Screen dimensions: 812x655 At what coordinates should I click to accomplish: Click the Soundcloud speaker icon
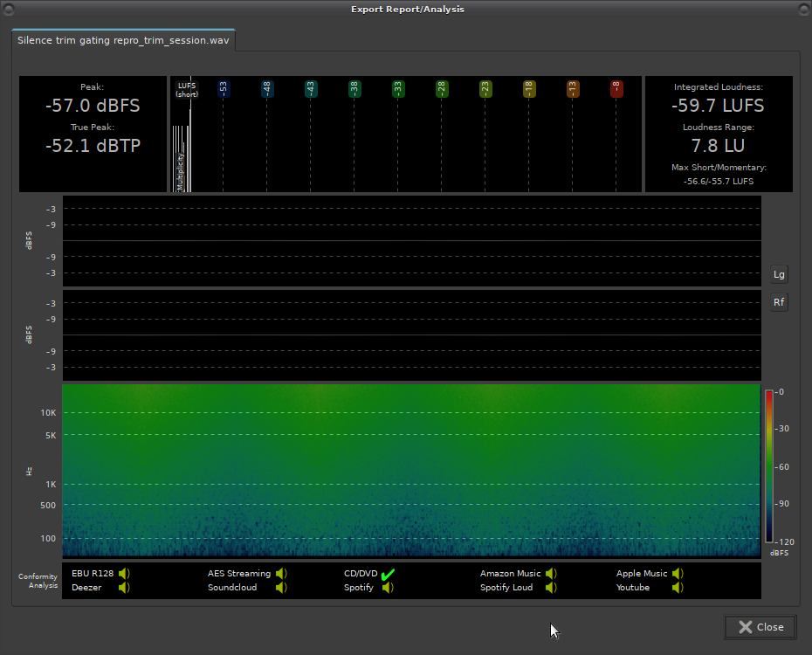[x=281, y=588]
